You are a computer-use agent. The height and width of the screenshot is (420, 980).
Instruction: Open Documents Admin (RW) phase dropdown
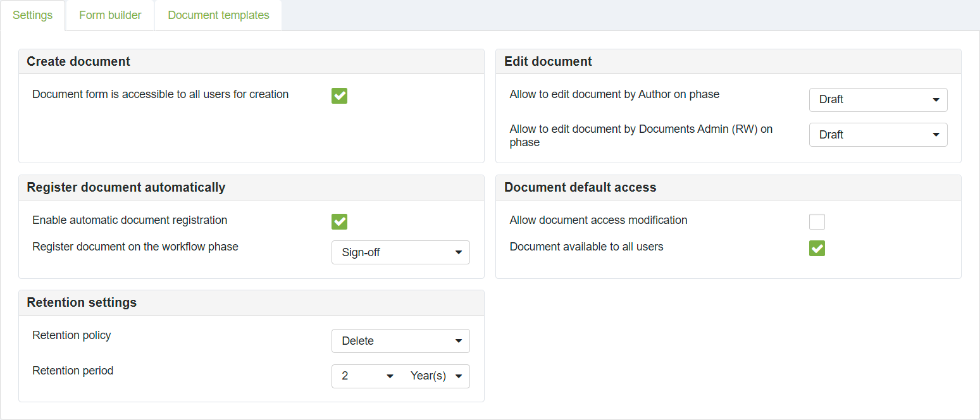[878, 135]
